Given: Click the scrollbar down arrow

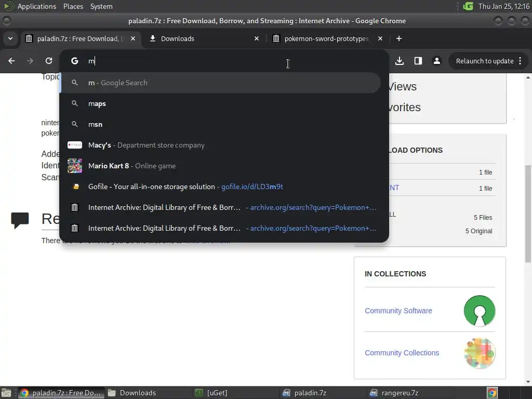Looking at the screenshot, I should pos(528,382).
